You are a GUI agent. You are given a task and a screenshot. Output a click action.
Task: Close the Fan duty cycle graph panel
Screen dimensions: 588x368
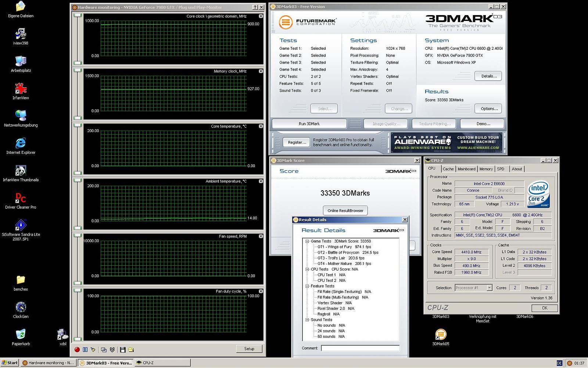click(261, 291)
